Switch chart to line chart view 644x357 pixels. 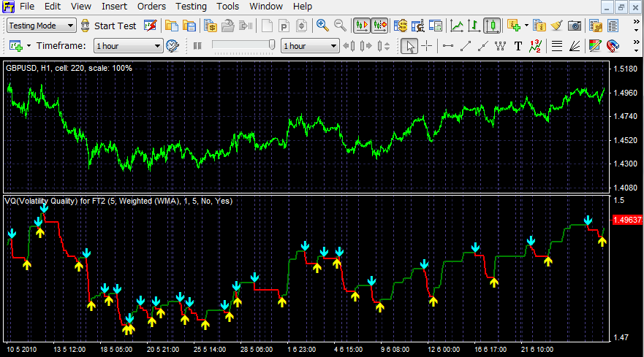click(456, 26)
